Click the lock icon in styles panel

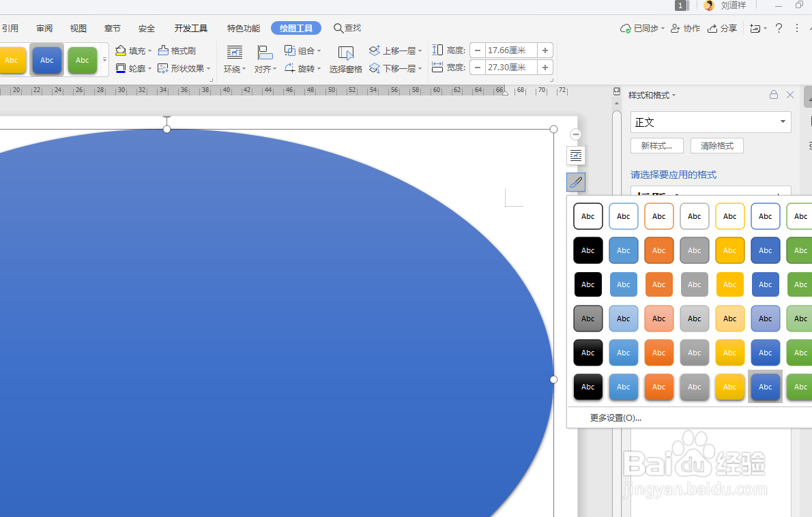pyautogui.click(x=774, y=95)
